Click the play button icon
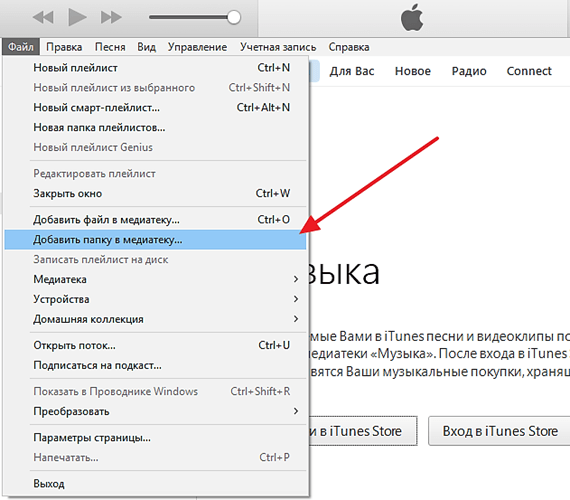Viewport: 570px width, 500px height. click(77, 17)
